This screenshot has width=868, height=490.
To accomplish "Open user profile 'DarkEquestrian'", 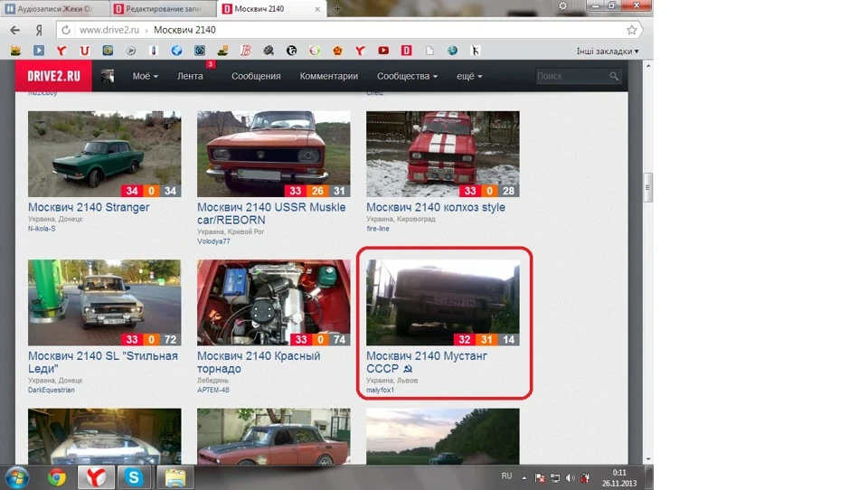I will pos(51,390).
